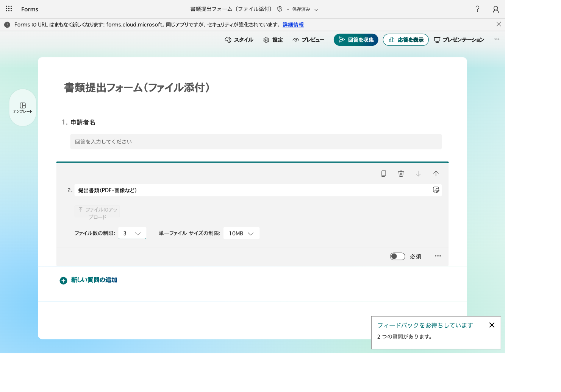Open the 設定 settings menu
Viewport: 561px width, 392px height.
coord(273,40)
